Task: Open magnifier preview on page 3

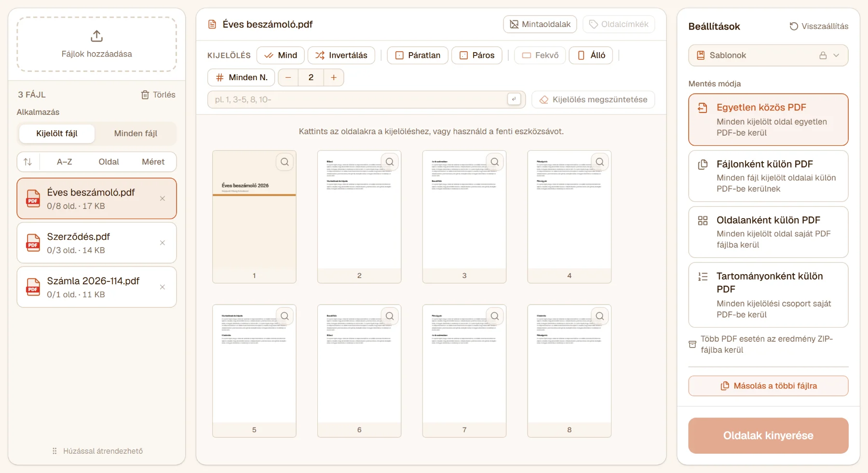Action: click(495, 162)
